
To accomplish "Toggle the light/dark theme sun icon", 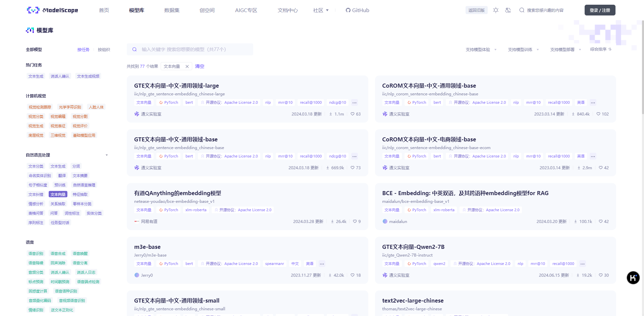I will coord(496,10).
